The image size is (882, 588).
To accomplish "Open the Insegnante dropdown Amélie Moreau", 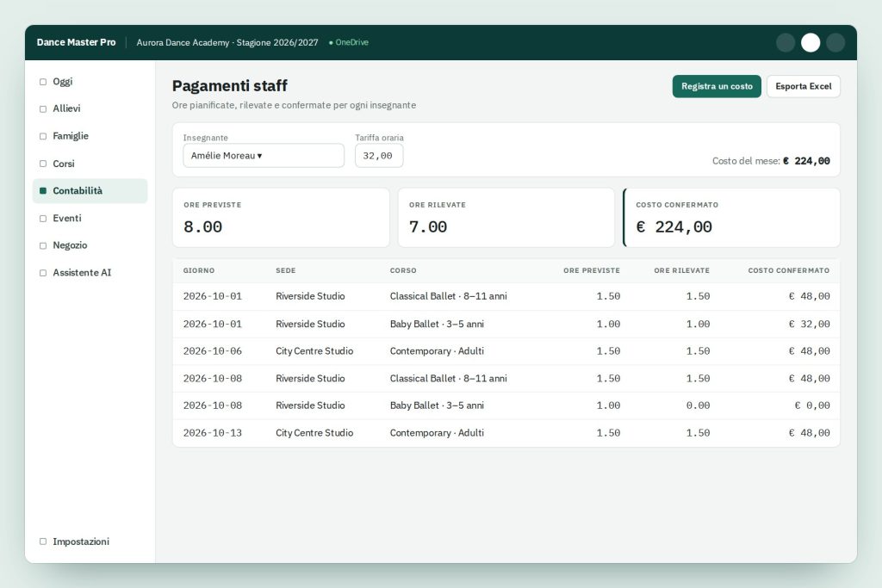I will coord(264,156).
